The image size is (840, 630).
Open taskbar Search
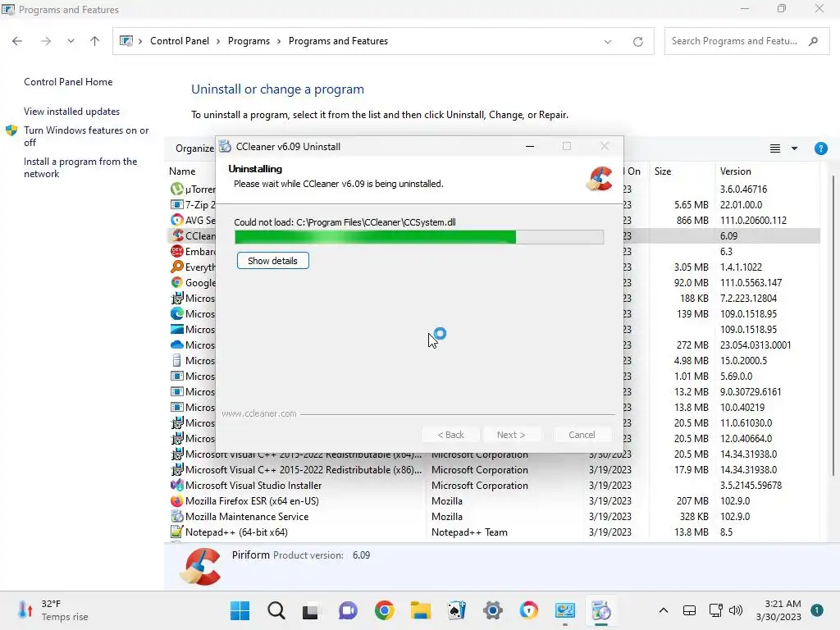(276, 610)
